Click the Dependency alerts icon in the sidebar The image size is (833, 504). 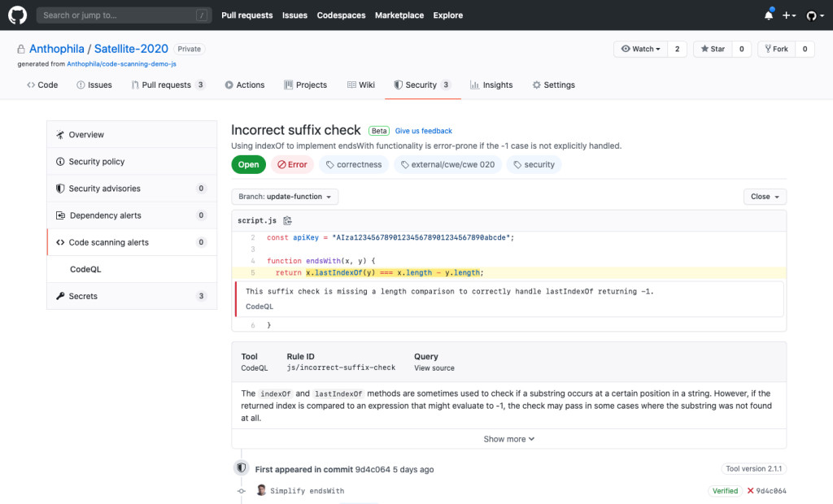click(60, 215)
